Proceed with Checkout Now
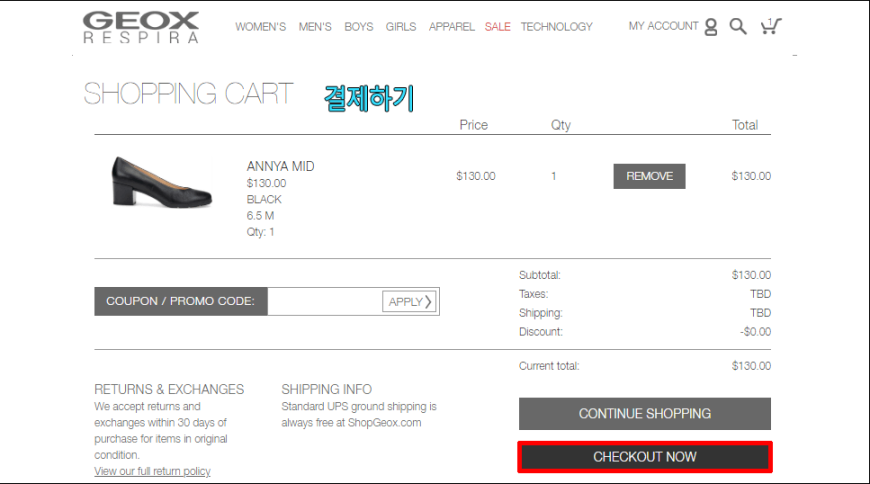The height and width of the screenshot is (484, 870). 645,457
